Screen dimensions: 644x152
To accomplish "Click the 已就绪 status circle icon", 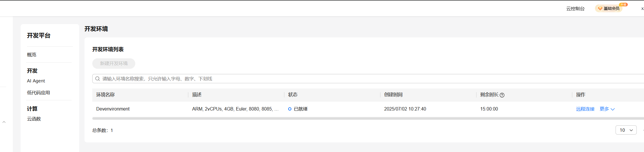I will (x=290, y=109).
